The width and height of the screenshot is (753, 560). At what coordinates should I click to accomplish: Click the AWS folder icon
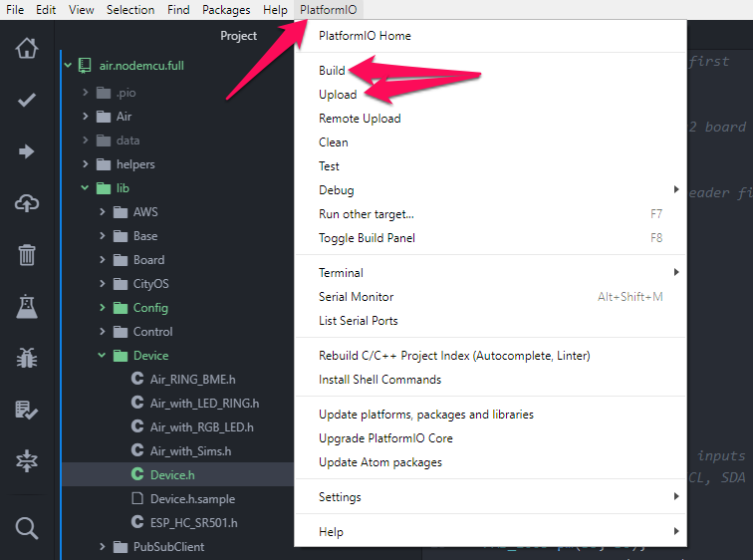121,212
